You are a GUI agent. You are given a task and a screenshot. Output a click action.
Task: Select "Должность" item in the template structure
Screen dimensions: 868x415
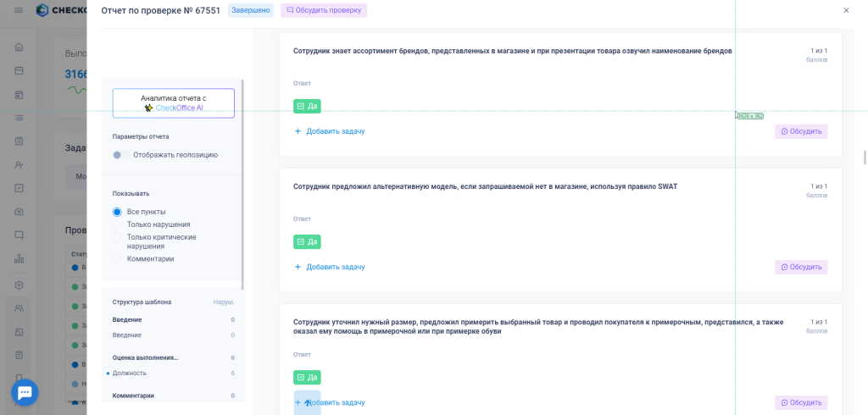click(x=129, y=373)
